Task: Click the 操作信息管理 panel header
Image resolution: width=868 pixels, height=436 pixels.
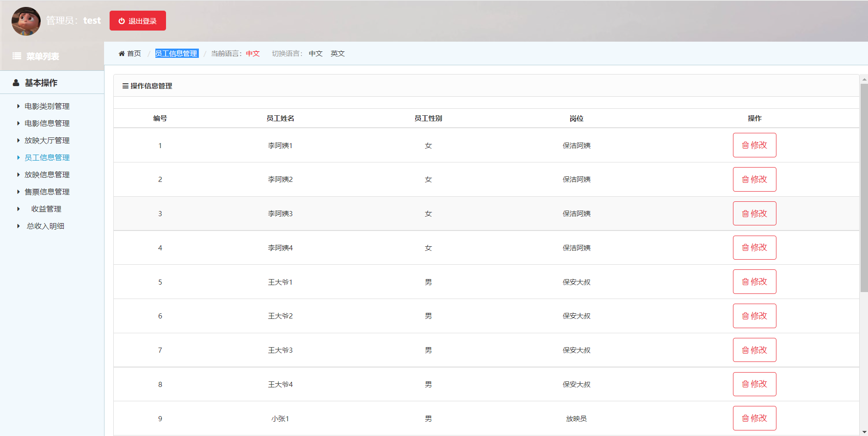Action: (486, 86)
